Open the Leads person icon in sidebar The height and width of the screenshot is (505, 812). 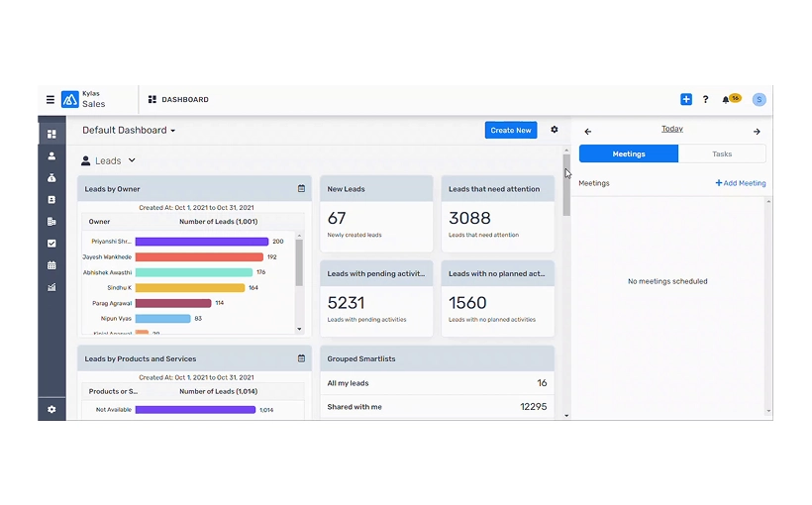tap(51, 156)
